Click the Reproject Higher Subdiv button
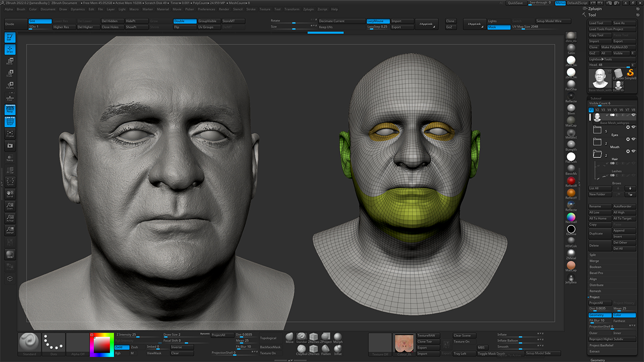This screenshot has width=644, height=362. 612,339
